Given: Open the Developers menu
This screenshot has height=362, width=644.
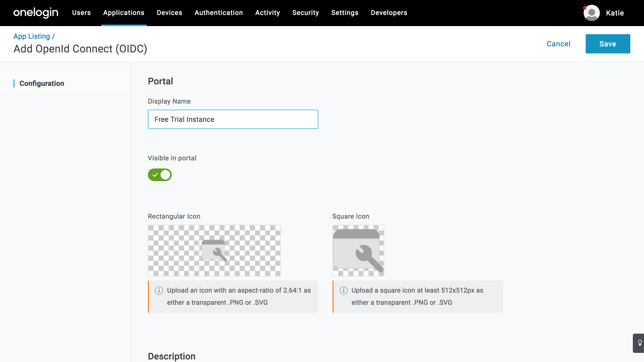Looking at the screenshot, I should point(389,13).
